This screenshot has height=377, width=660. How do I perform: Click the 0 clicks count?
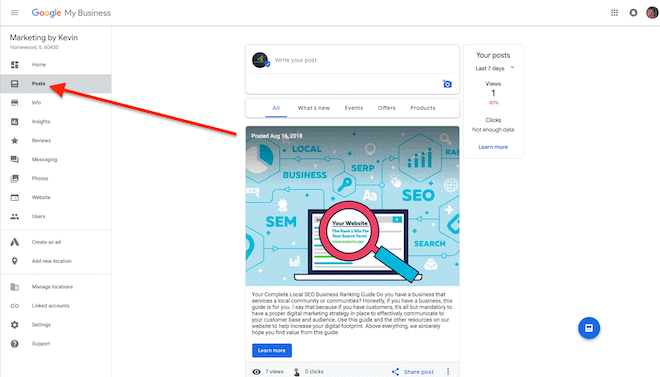click(x=314, y=372)
